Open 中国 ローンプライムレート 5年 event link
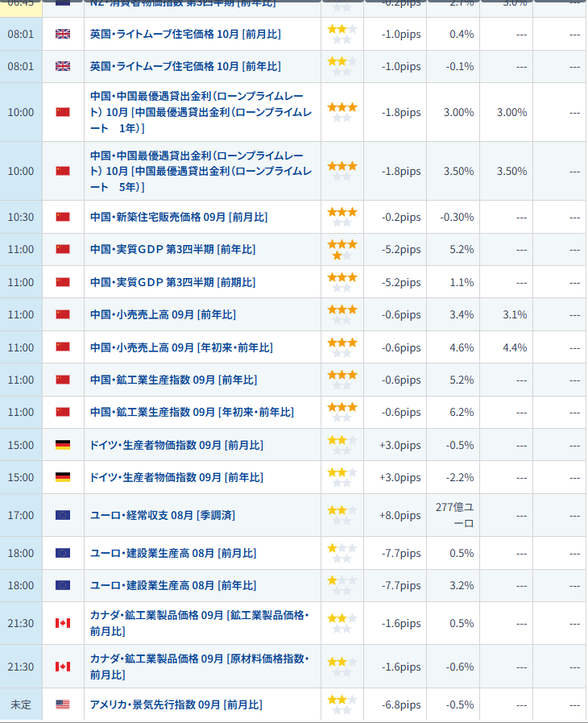Screen dimensions: 588x723 [197, 171]
